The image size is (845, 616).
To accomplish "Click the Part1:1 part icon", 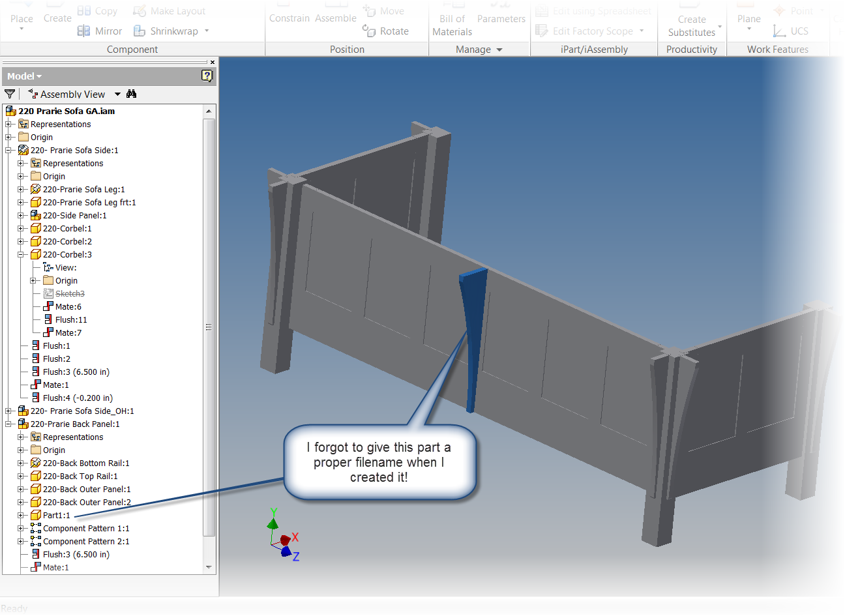I will (36, 515).
